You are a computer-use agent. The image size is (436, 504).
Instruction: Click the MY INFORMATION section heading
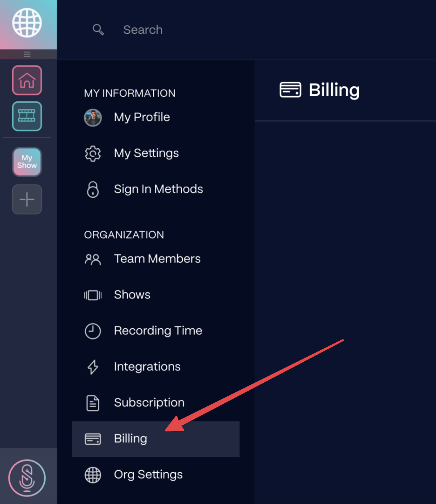pos(129,93)
